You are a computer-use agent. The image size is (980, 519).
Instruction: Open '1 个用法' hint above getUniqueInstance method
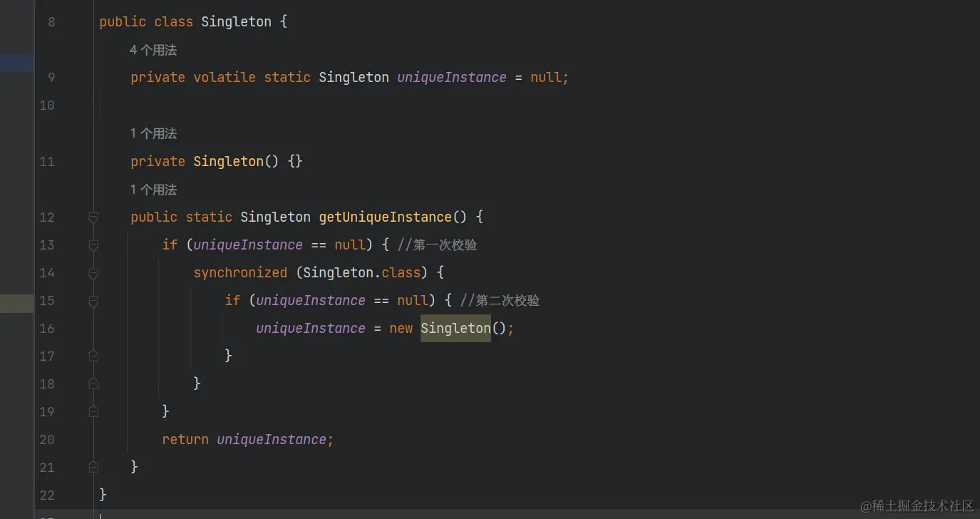(153, 190)
